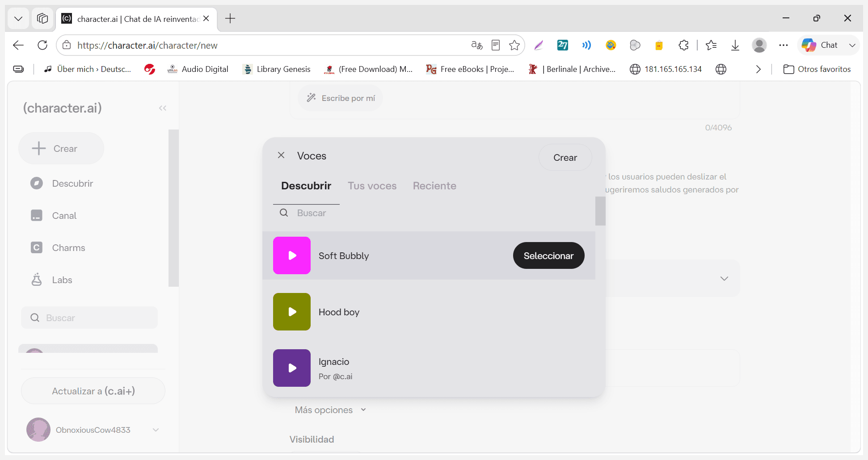This screenshot has width=868, height=460.
Task: Play the Hood boy voice sample
Action: (292, 312)
